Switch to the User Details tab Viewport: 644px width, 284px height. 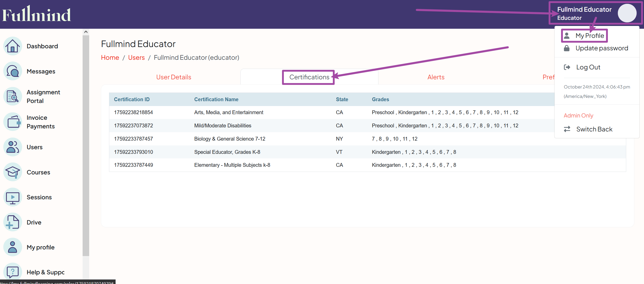(x=174, y=77)
